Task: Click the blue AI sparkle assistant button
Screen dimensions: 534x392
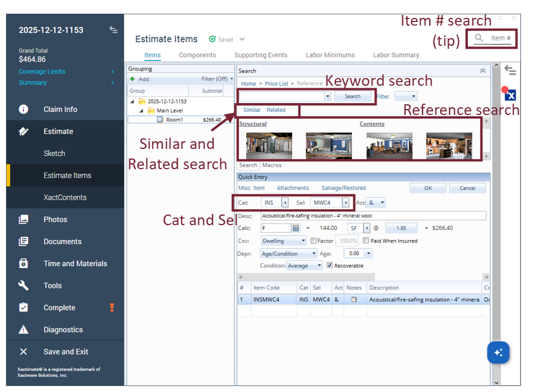Action: (498, 352)
